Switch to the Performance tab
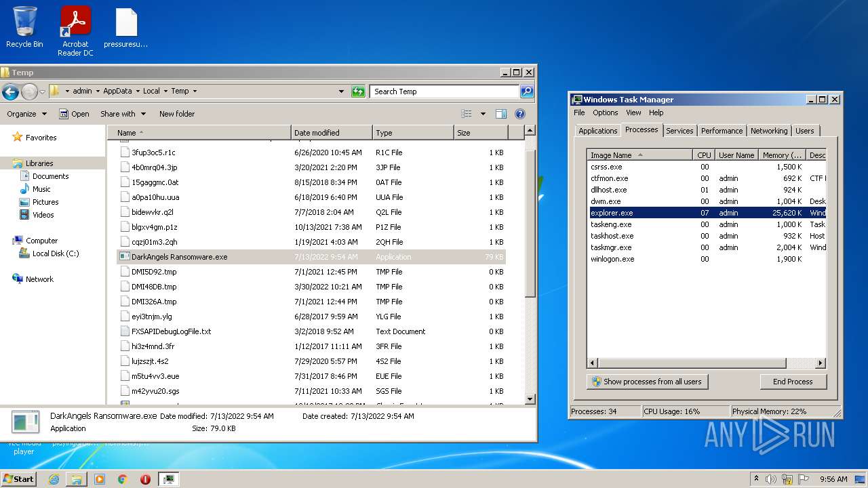This screenshot has height=488, width=868. [x=722, y=131]
